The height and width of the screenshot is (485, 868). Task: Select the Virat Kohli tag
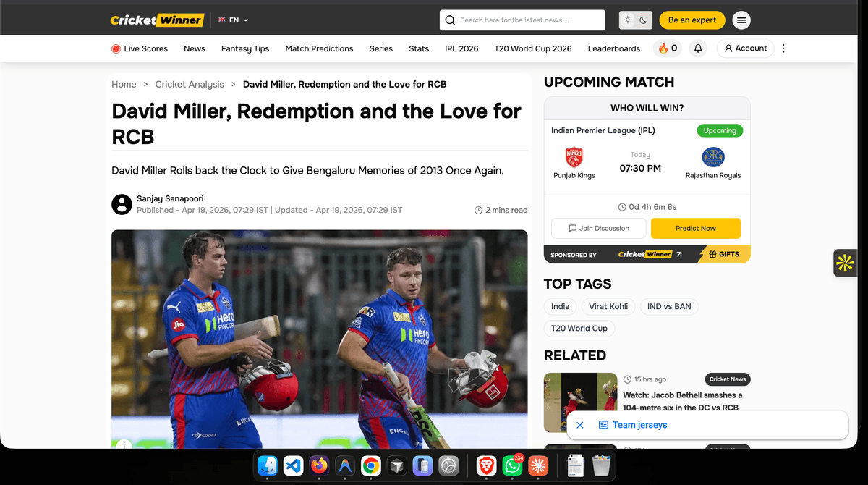pos(608,306)
